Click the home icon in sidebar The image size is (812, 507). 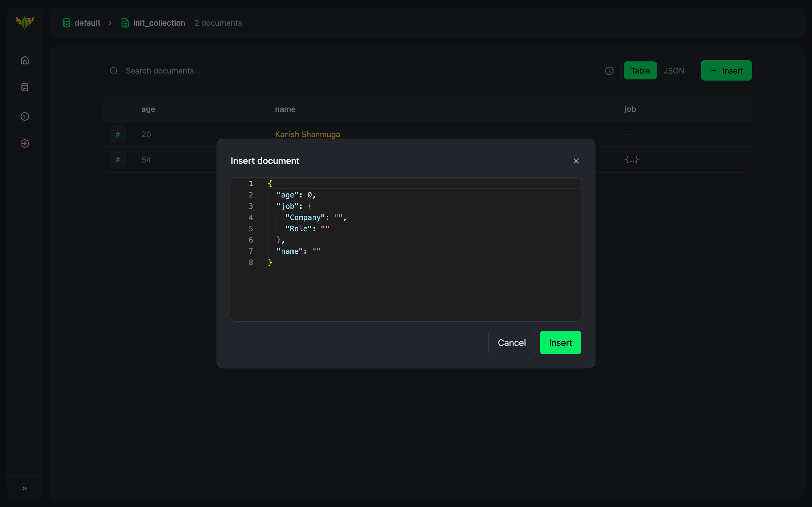click(25, 60)
